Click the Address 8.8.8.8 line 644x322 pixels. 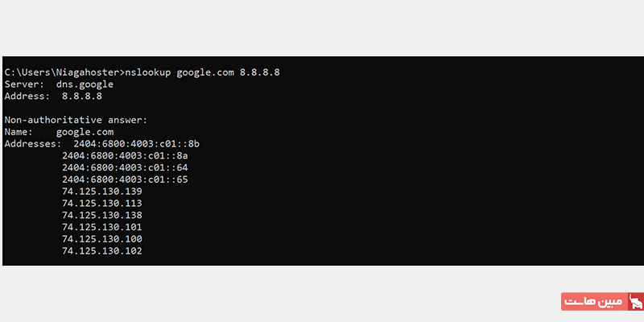tap(53, 97)
